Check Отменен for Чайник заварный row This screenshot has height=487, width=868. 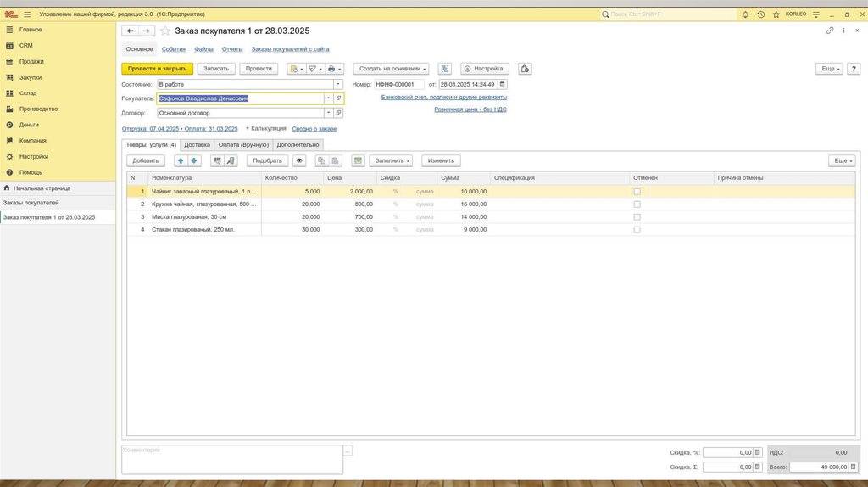pos(637,192)
